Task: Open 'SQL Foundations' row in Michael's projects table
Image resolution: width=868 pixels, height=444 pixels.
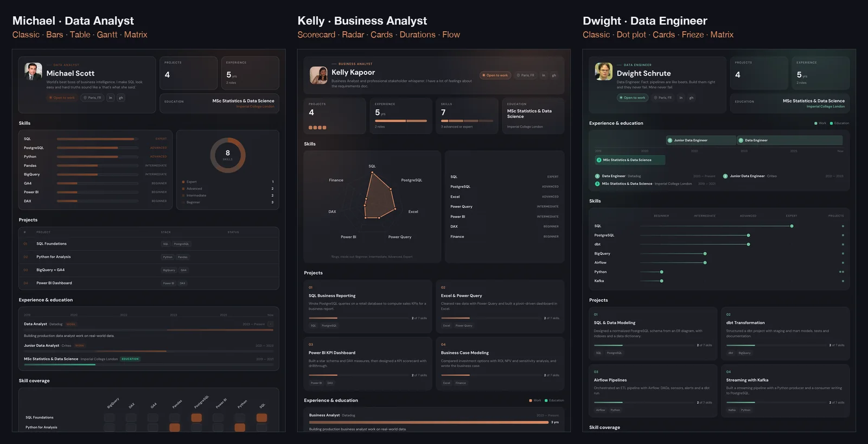Action: pos(149,244)
